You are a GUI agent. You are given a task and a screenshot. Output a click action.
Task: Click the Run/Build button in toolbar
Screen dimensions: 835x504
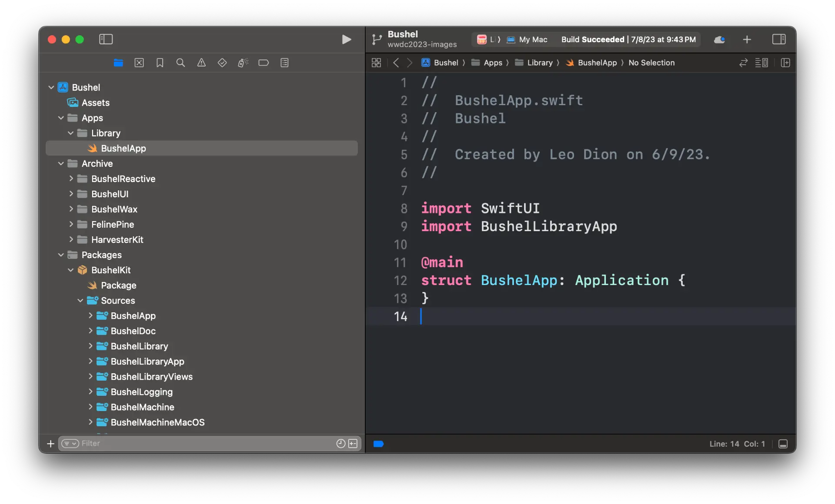346,39
